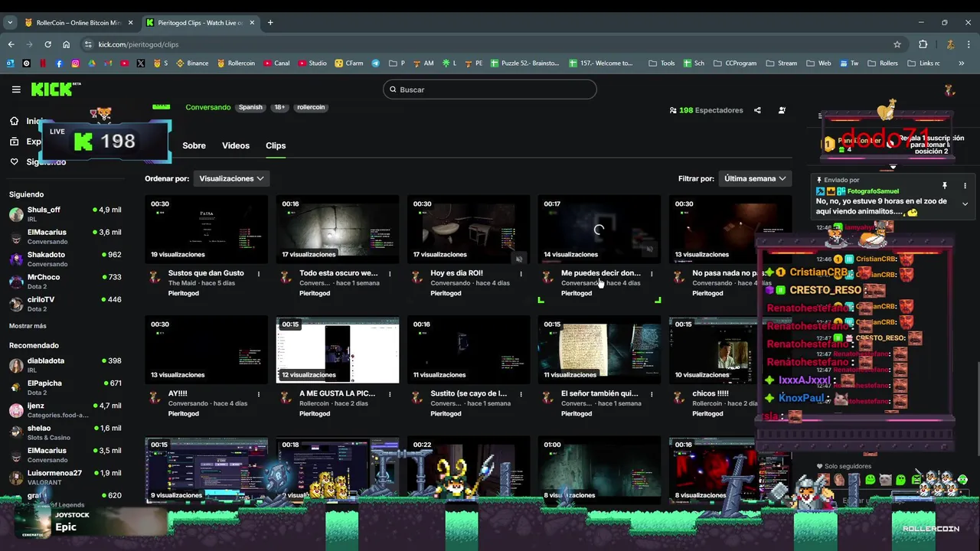Open the Binance bookmark
Image resolution: width=980 pixels, height=551 pixels.
point(192,64)
